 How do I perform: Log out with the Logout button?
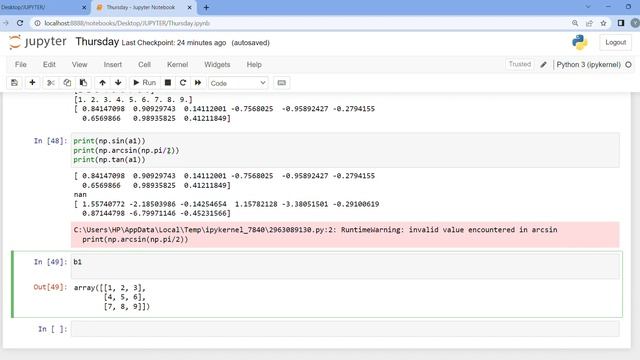pyautogui.click(x=616, y=42)
